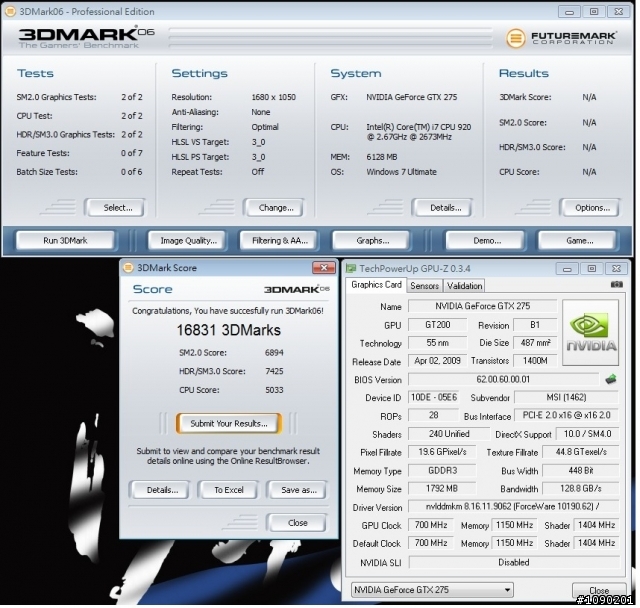The width and height of the screenshot is (640, 608).
Task: Click Close button in Score dialog
Action: [298, 523]
